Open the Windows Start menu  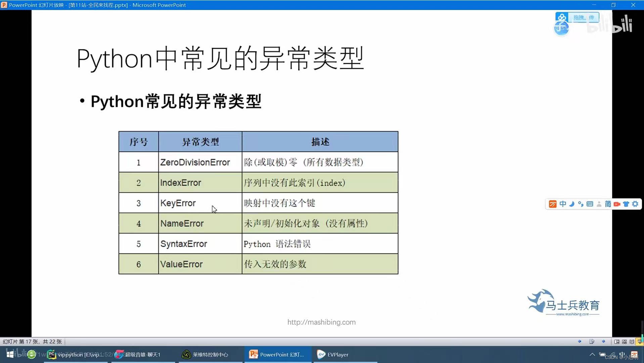click(x=10, y=354)
